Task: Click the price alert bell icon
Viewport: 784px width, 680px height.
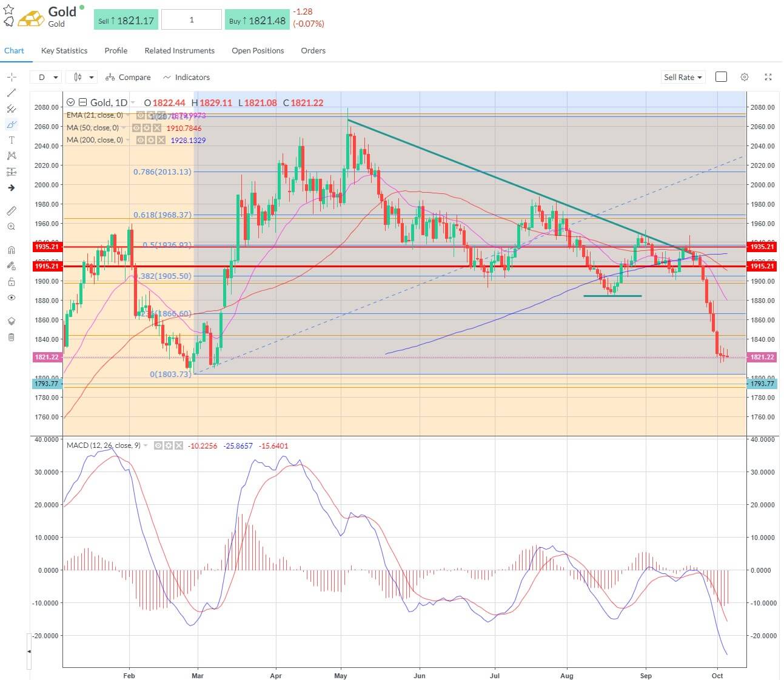Action: click(x=8, y=22)
